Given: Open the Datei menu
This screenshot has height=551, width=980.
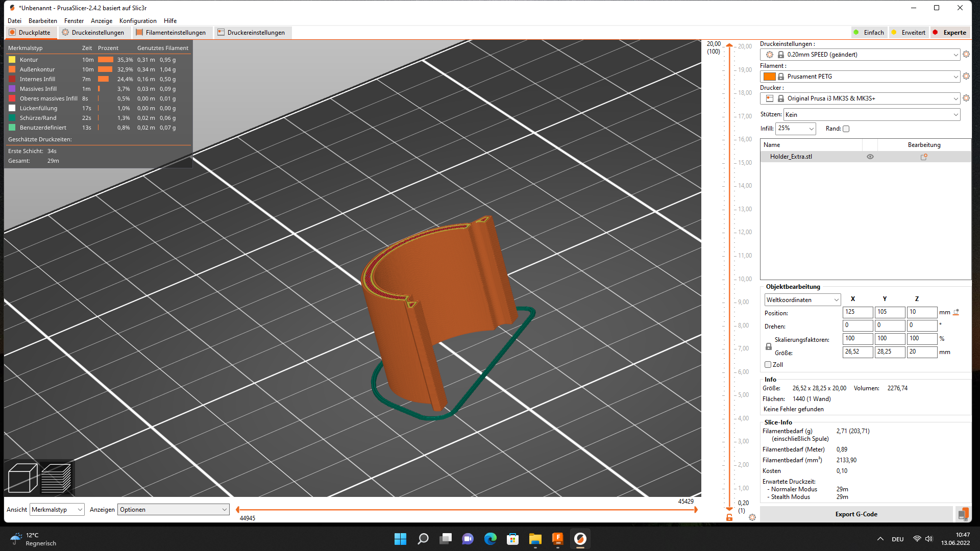Looking at the screenshot, I should tap(14, 21).
